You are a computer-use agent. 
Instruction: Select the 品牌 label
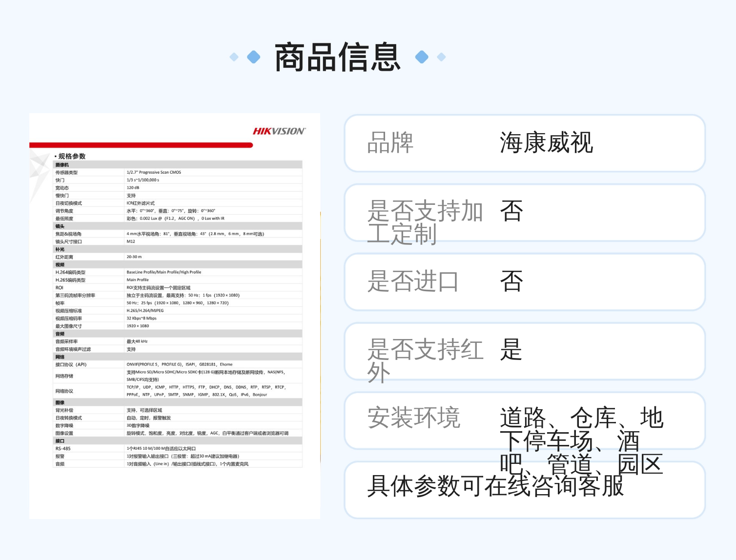[x=390, y=142]
